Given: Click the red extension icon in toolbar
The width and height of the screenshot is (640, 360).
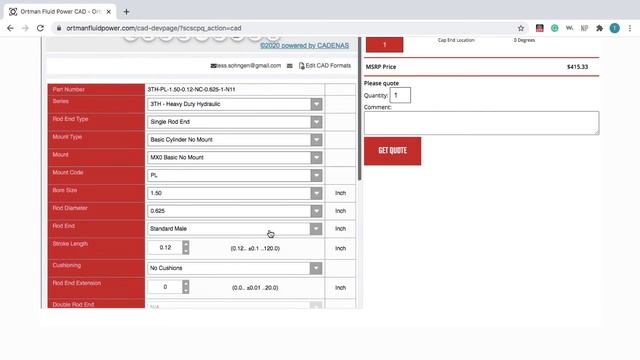Looking at the screenshot, I should click(x=540, y=28).
